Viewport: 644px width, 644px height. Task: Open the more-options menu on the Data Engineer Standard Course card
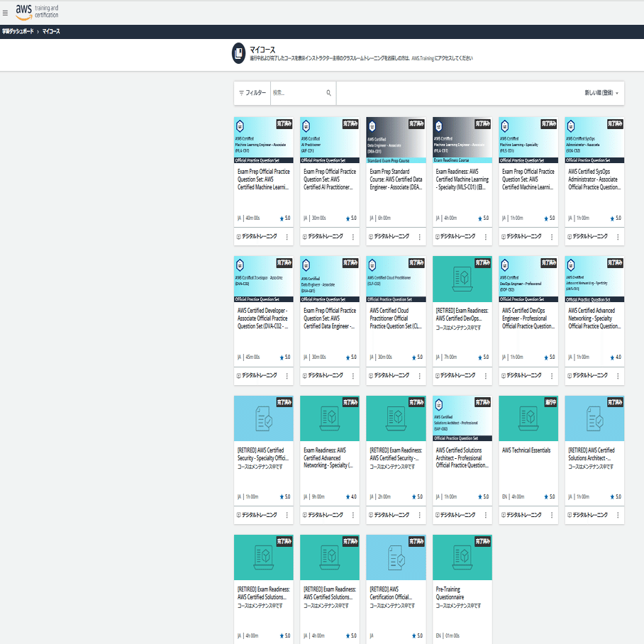pos(419,237)
